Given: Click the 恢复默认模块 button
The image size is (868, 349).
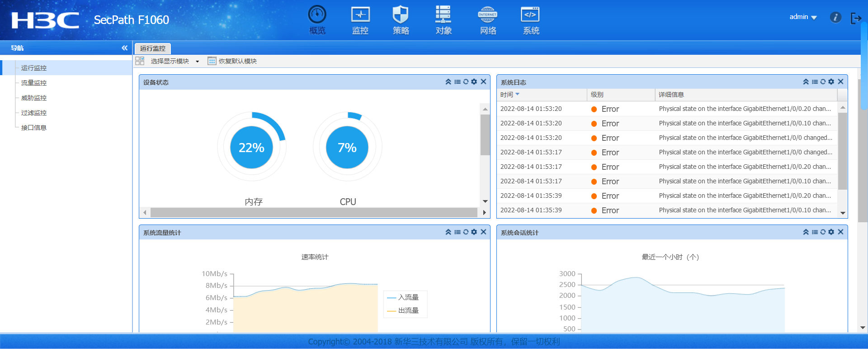Looking at the screenshot, I should tap(232, 61).
